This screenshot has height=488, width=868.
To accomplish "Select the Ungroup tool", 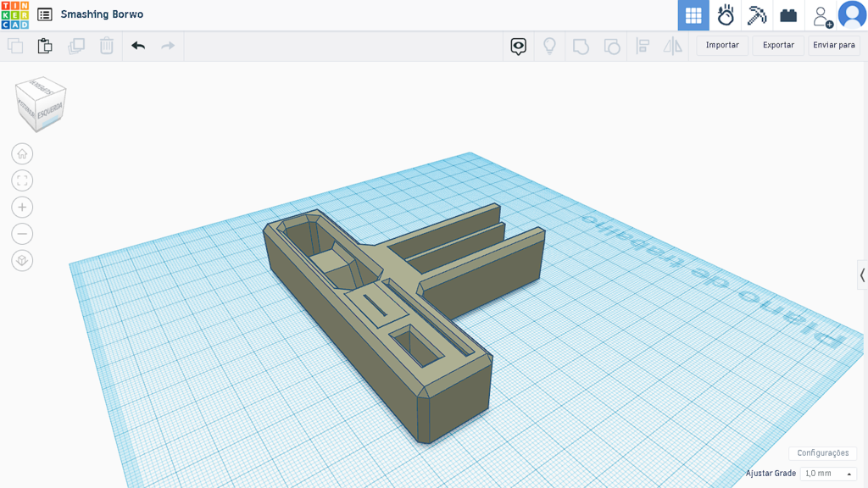I will pyautogui.click(x=611, y=46).
